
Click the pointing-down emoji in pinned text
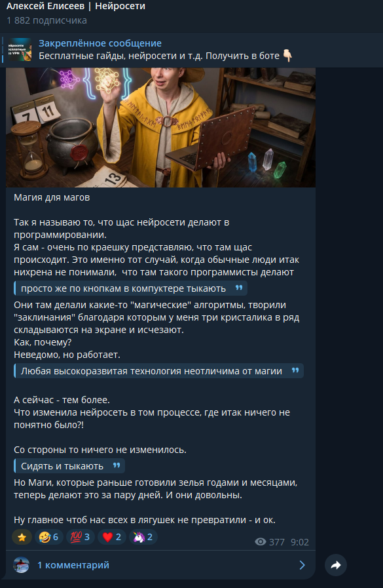(x=287, y=56)
